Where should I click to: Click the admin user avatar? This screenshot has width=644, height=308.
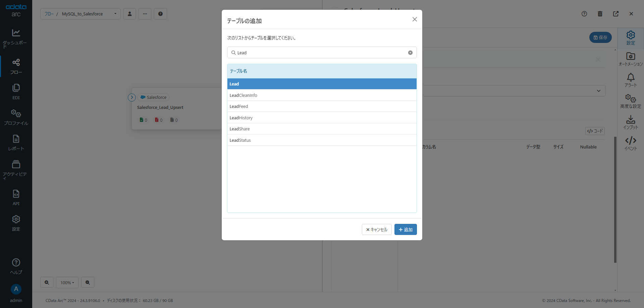(x=16, y=289)
